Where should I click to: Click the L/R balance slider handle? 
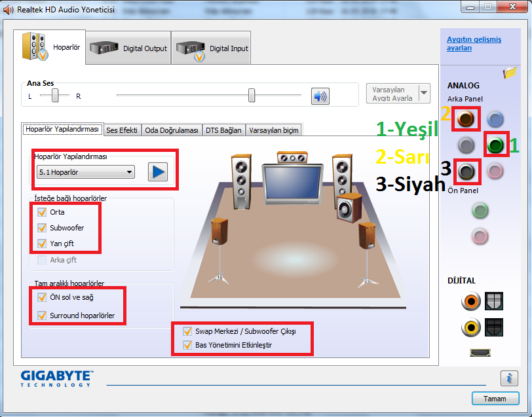(55, 96)
